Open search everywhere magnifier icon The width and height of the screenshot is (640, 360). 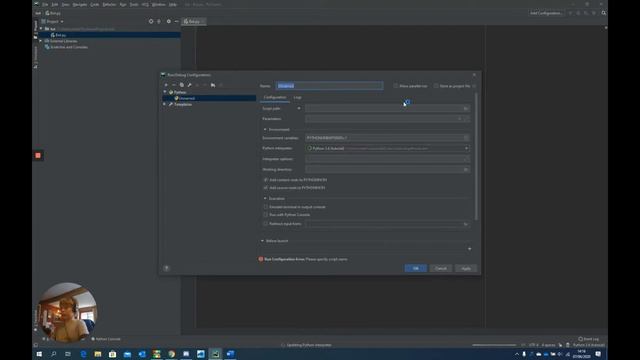(604, 13)
